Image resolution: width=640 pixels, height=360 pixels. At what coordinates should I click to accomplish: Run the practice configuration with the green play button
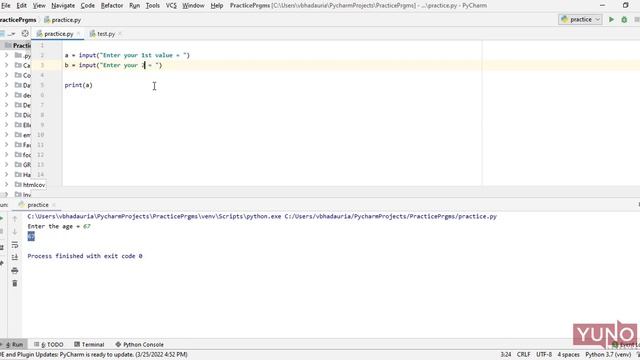point(611,20)
